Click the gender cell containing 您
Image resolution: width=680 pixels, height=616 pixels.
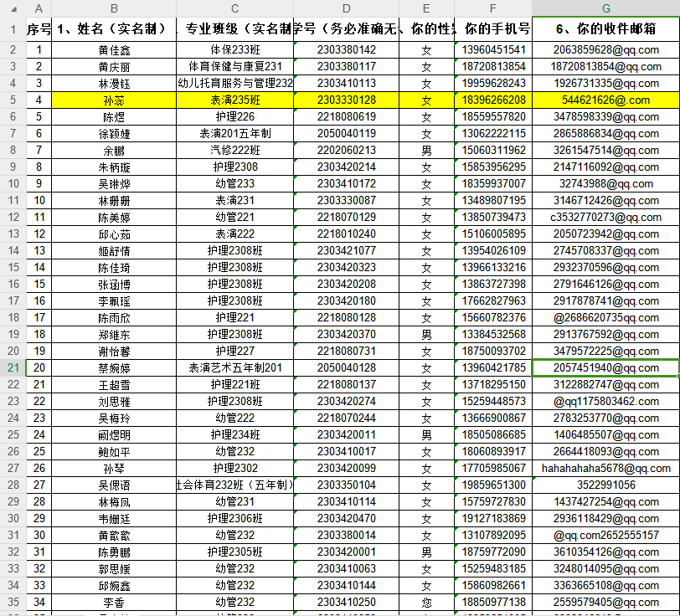426,602
